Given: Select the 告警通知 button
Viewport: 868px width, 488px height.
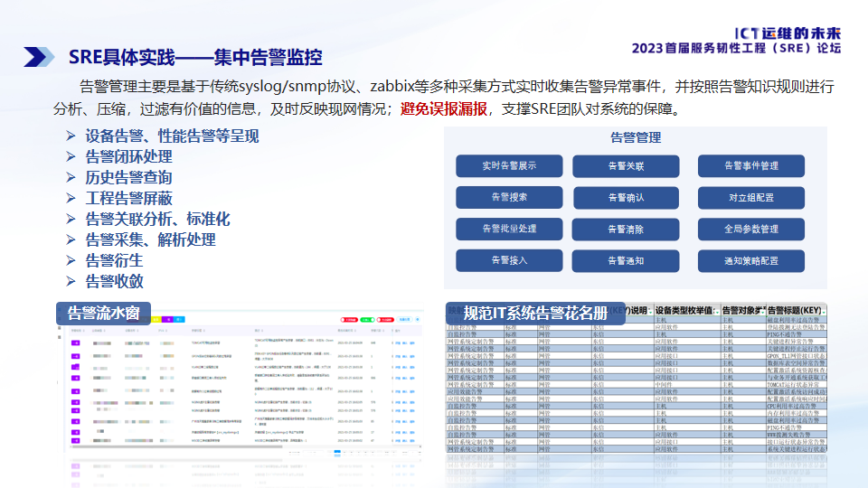Looking at the screenshot, I should (626, 260).
